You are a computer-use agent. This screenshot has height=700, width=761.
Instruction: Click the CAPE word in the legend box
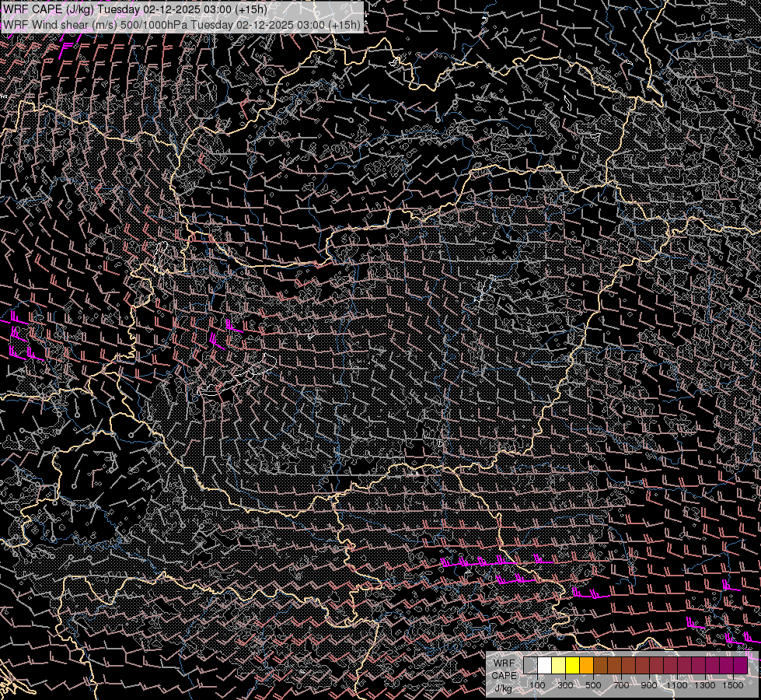[x=504, y=676]
